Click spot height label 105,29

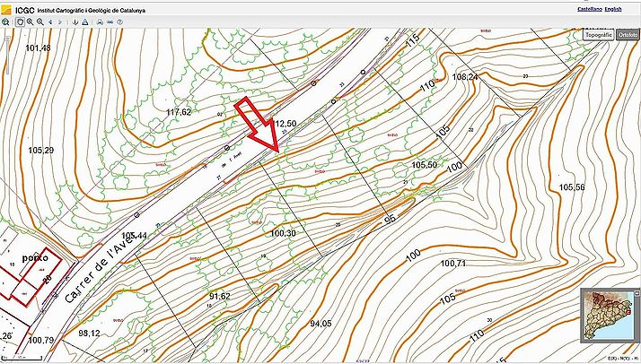coord(41,150)
